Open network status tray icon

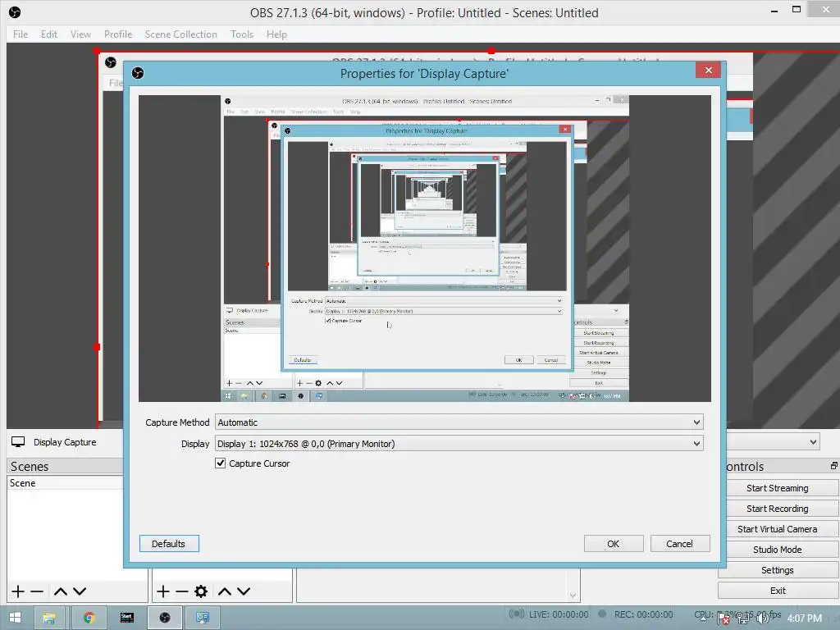point(743,619)
